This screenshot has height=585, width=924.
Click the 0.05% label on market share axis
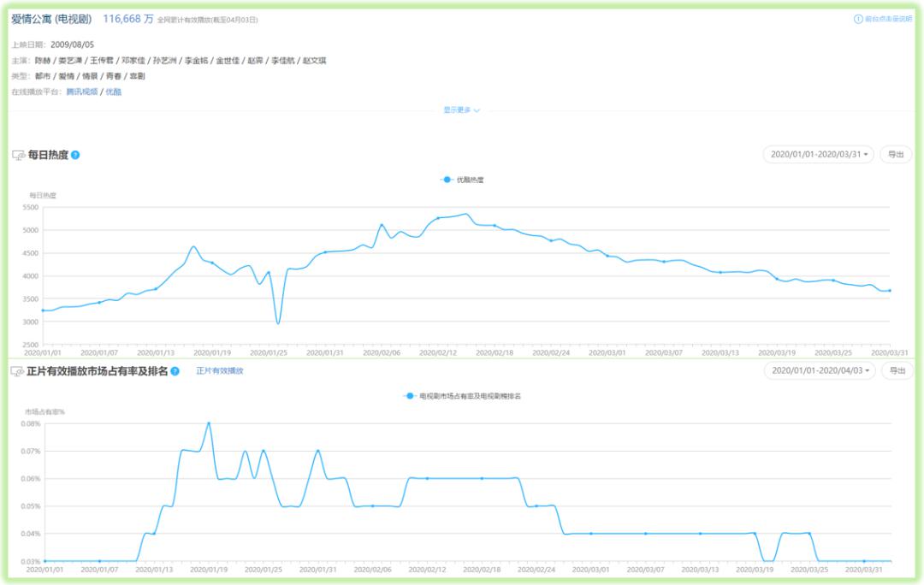click(31, 506)
